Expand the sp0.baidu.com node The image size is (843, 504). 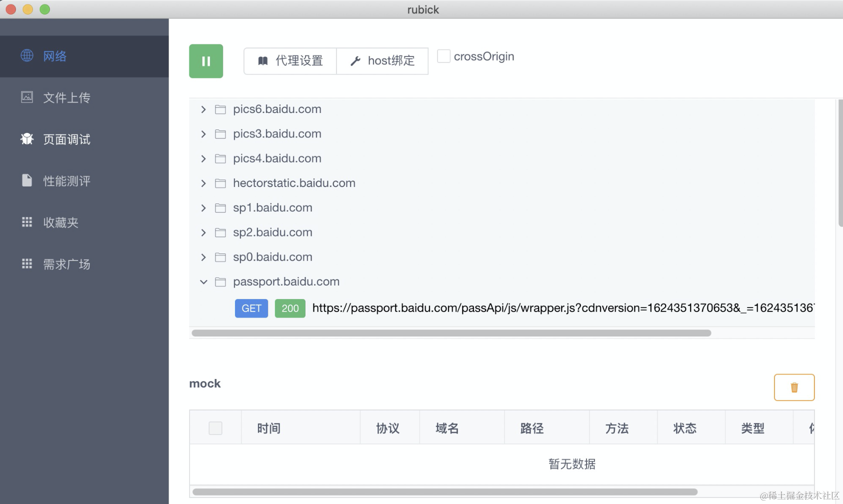click(203, 257)
